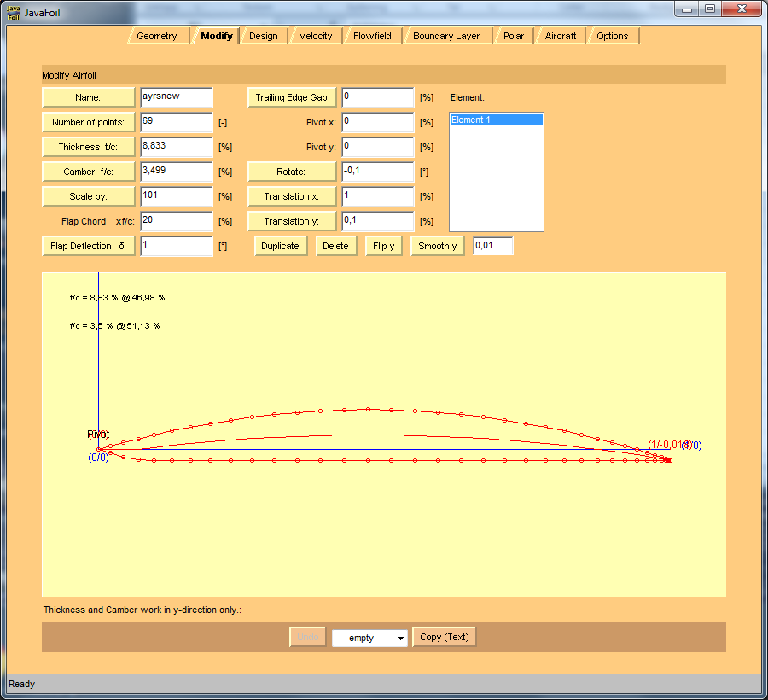Go to the Boundary Layer tab
The image size is (768, 700).
click(x=445, y=36)
